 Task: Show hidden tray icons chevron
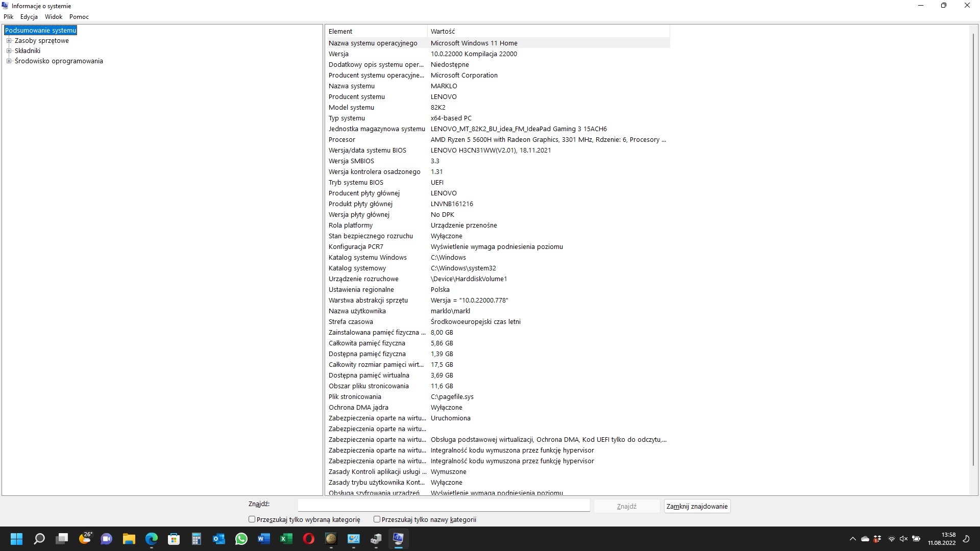click(852, 539)
